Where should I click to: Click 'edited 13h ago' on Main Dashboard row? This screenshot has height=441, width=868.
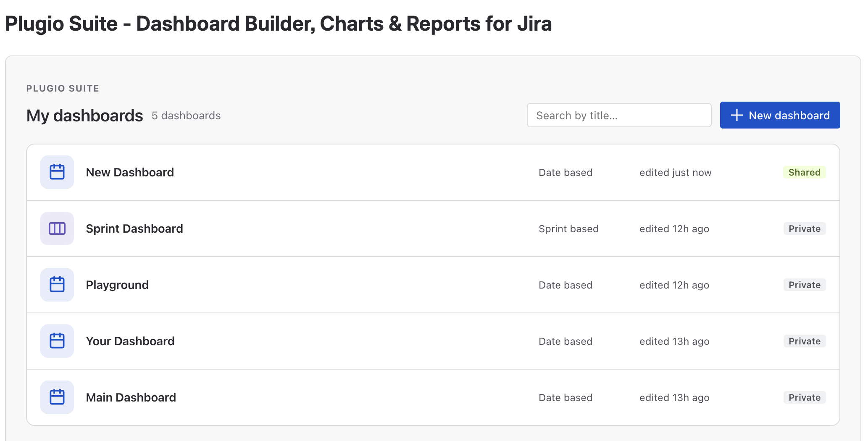[x=674, y=398]
